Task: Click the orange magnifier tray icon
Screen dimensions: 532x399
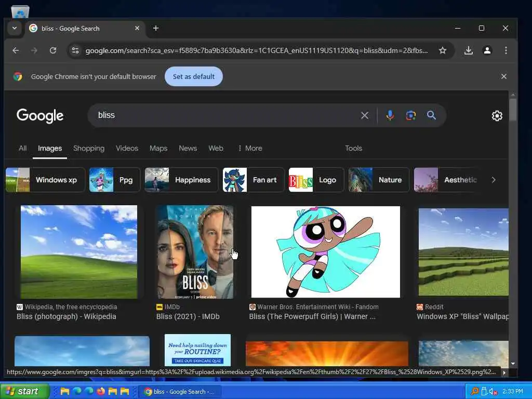Action: coord(474,391)
